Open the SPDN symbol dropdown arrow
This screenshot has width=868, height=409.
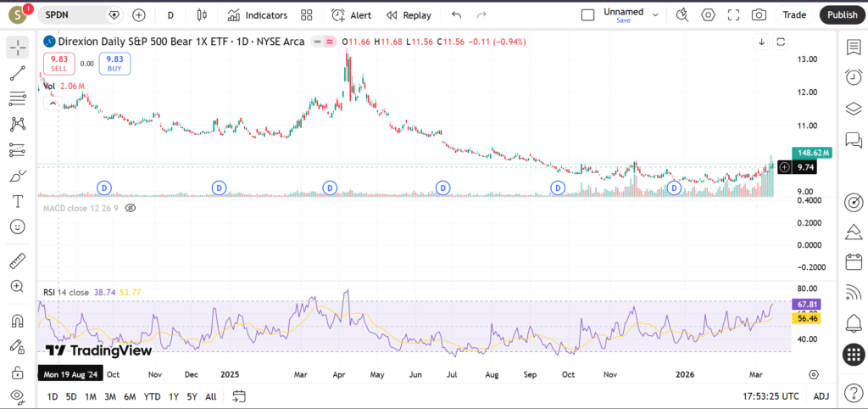click(115, 15)
